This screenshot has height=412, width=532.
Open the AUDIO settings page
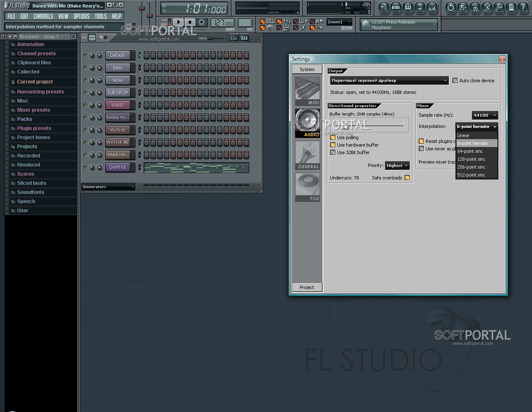(308, 123)
